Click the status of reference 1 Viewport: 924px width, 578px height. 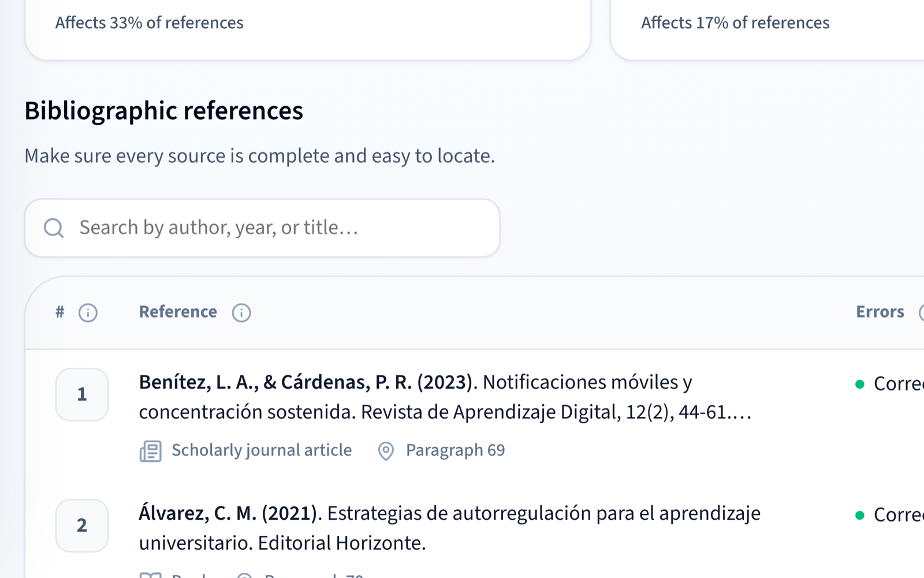click(x=889, y=384)
